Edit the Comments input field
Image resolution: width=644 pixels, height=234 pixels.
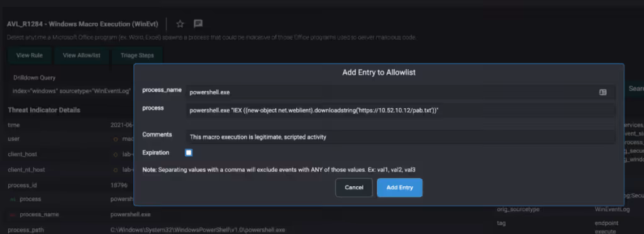coord(400,136)
